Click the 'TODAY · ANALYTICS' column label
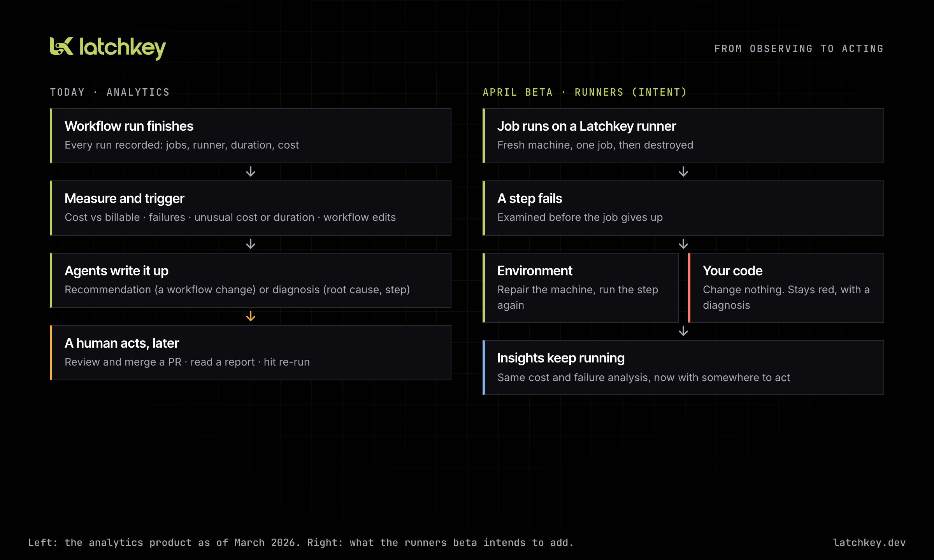934x560 pixels. point(110,92)
